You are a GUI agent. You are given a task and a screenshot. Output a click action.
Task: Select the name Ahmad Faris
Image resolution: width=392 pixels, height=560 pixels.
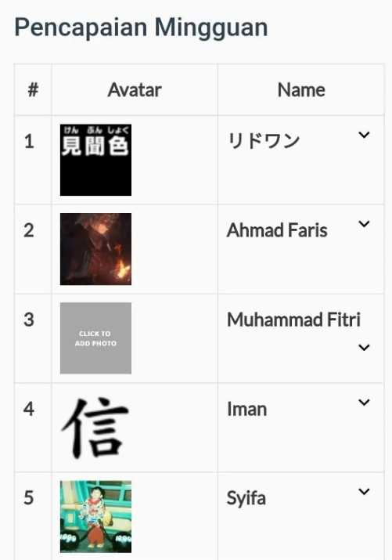(277, 230)
